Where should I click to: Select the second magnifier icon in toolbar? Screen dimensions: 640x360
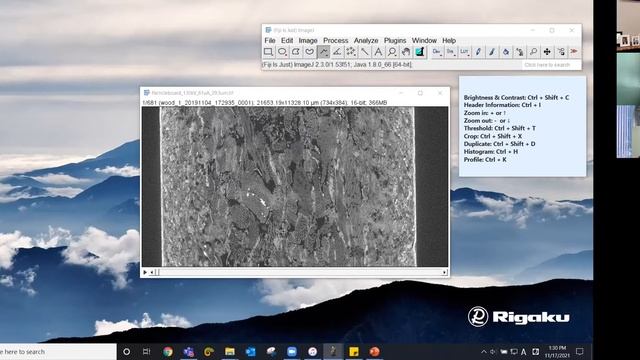click(533, 52)
